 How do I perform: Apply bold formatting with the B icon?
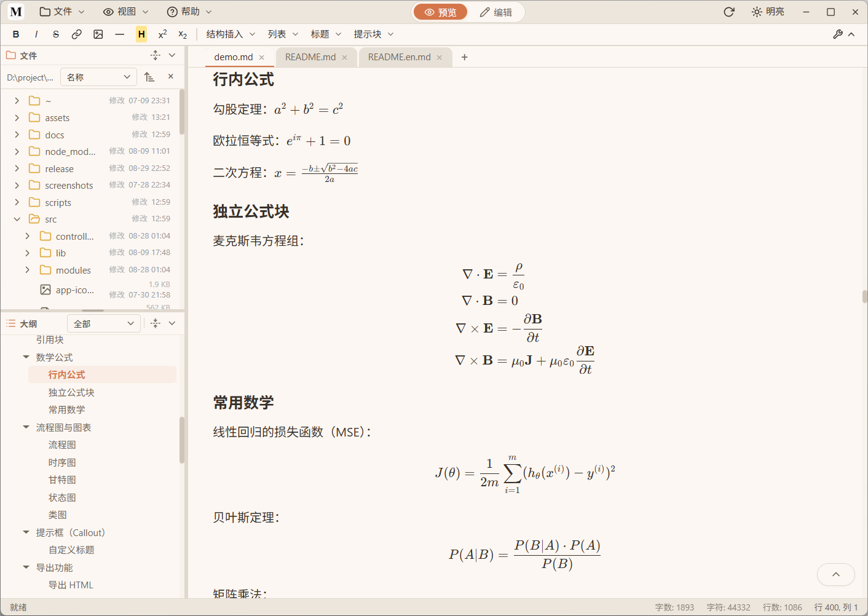(x=16, y=34)
